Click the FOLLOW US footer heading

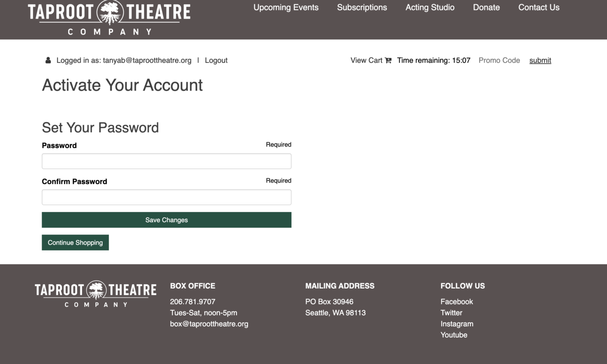[x=463, y=286]
